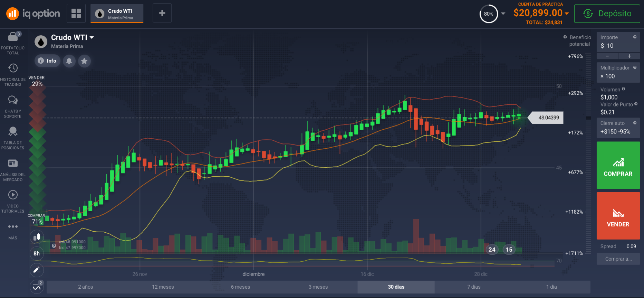Open the 8h candle interval selector
Image resolution: width=644 pixels, height=298 pixels.
[37, 253]
